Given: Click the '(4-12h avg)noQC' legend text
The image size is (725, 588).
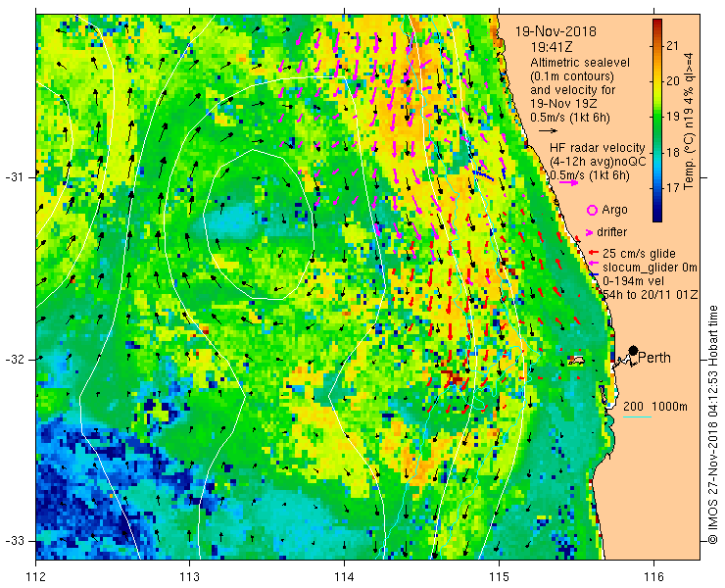Looking at the screenshot, I should coord(598,162).
